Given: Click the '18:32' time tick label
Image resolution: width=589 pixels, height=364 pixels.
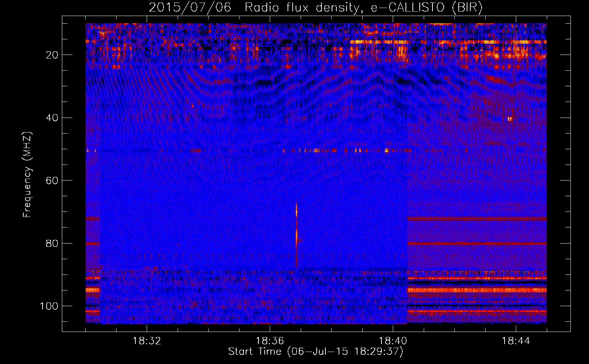Looking at the screenshot, I should [x=147, y=341].
